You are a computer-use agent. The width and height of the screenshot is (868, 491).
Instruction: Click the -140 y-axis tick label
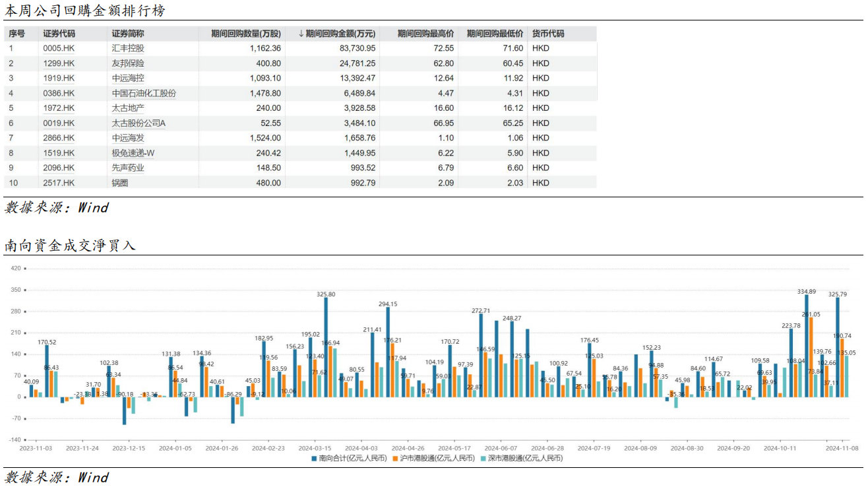click(15, 440)
